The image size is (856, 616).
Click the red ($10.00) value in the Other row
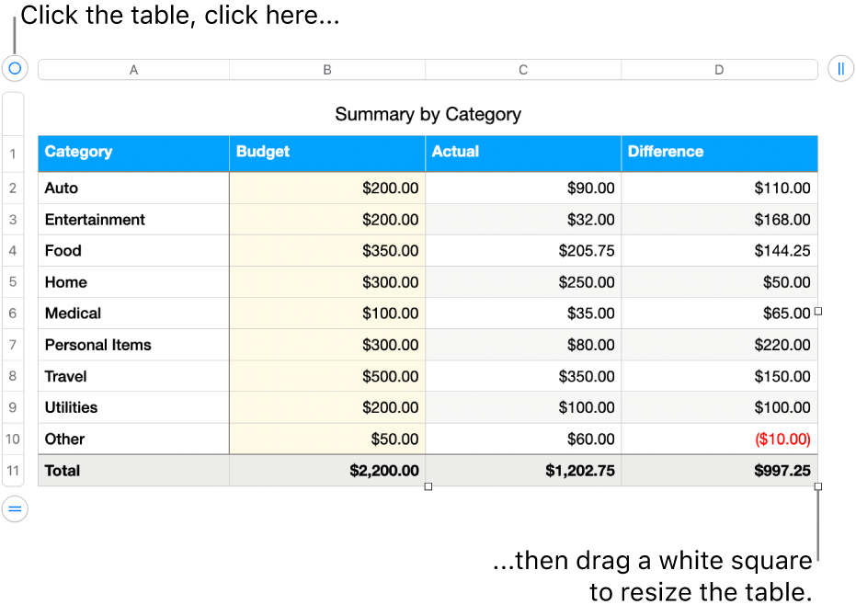tap(782, 439)
